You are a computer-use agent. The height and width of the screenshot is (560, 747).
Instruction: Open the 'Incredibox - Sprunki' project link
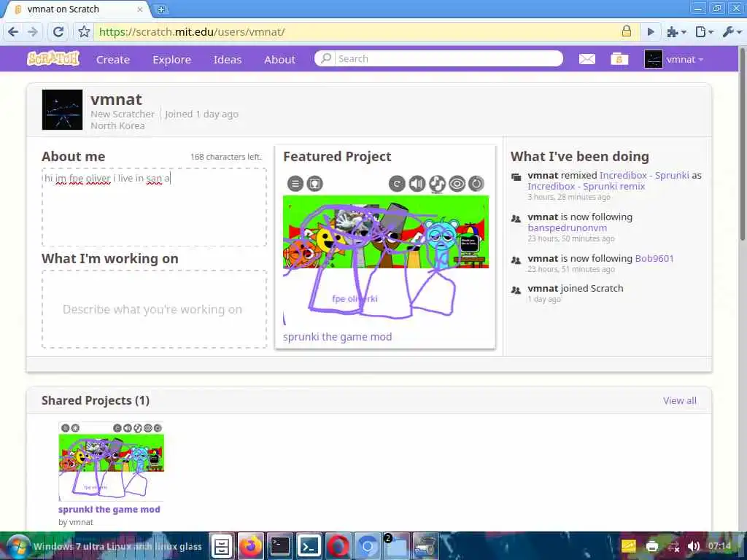click(x=644, y=175)
